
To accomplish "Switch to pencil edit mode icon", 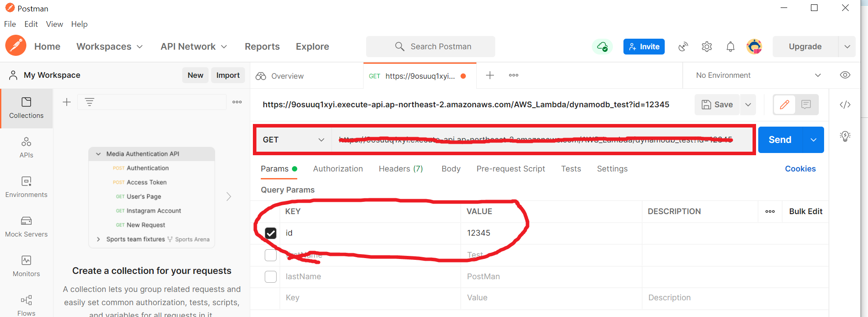I will [x=785, y=105].
